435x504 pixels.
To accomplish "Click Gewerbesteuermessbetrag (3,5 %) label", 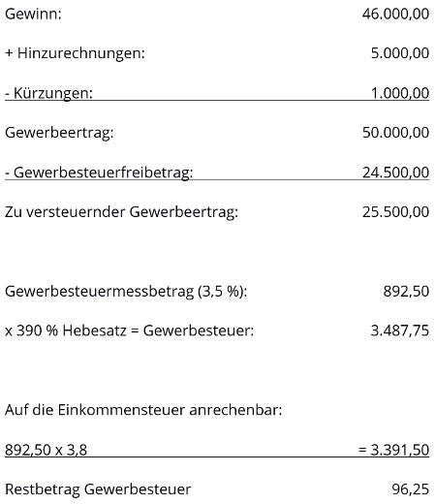I will [126, 292].
